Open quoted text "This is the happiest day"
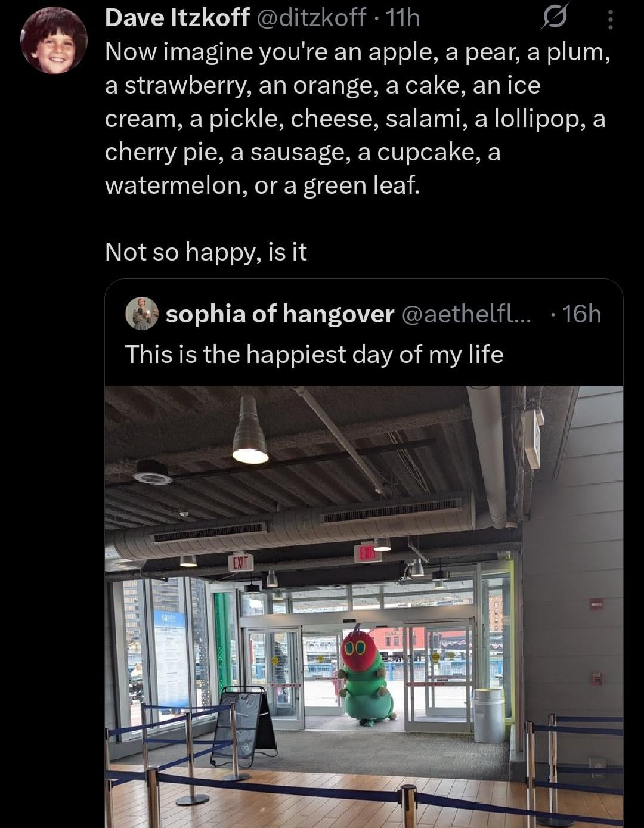The width and height of the screenshot is (644, 828). point(314,354)
